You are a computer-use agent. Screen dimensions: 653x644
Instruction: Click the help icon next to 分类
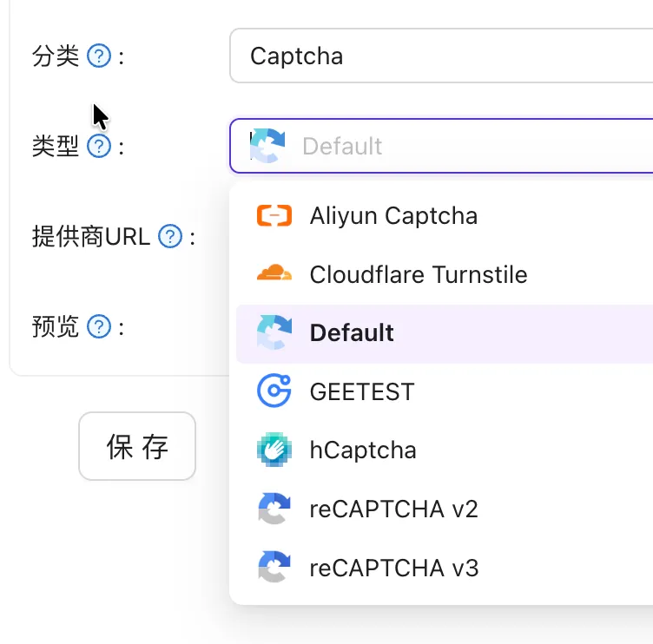click(x=101, y=57)
